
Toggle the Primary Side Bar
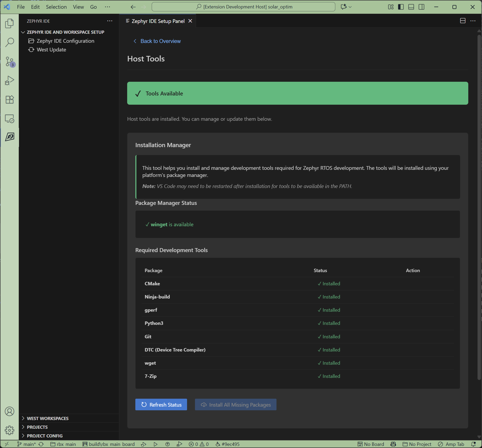tap(401, 7)
